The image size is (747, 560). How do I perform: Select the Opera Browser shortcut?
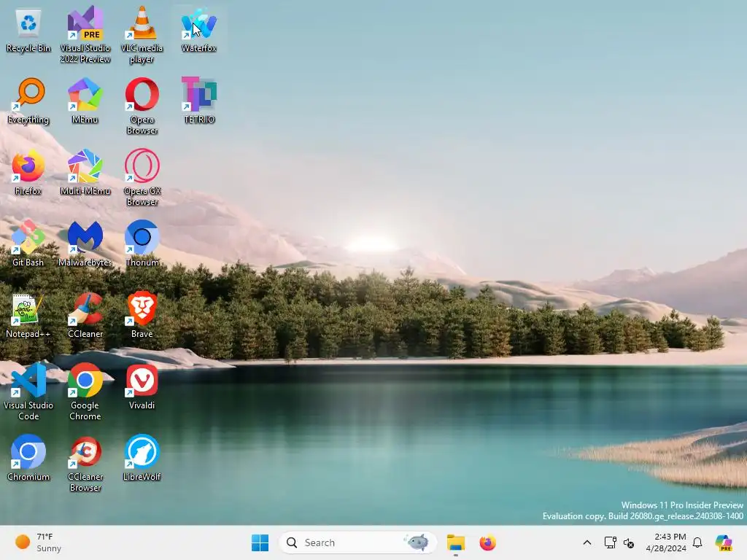142,106
